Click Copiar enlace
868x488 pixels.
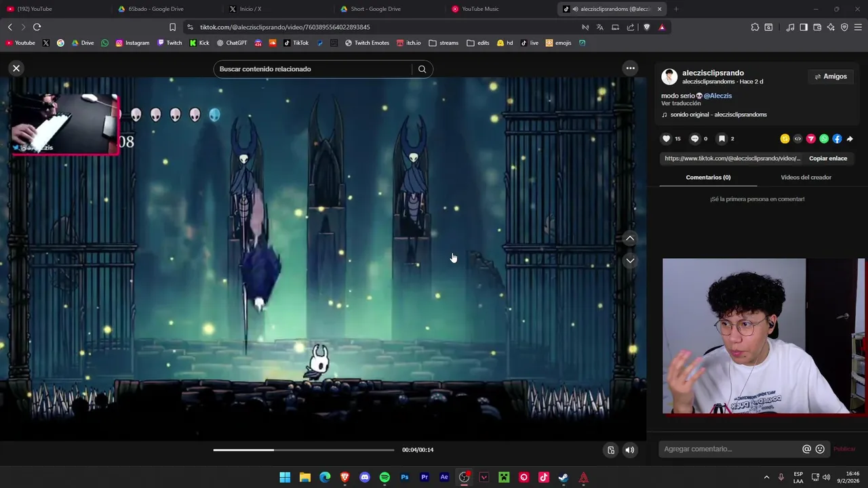pos(828,159)
